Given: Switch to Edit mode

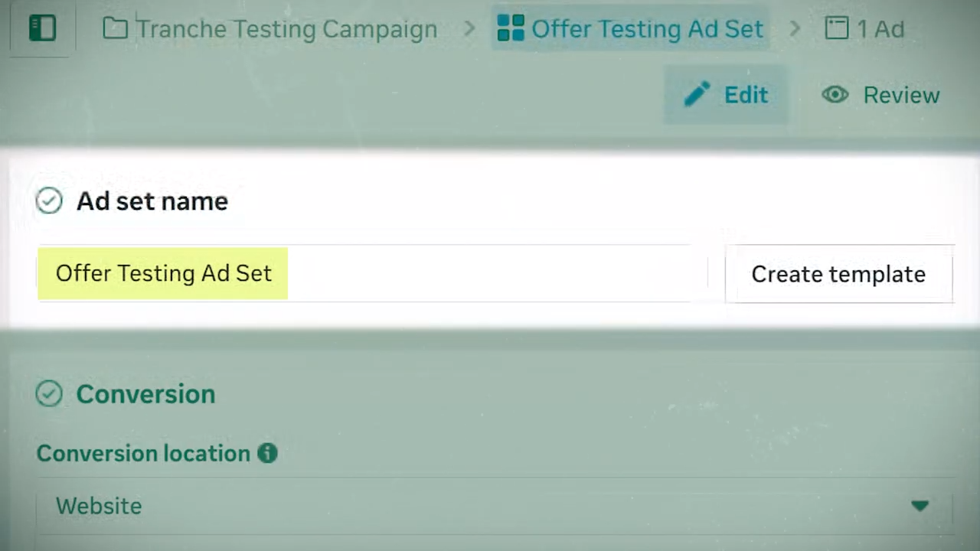Looking at the screenshot, I should [745, 94].
